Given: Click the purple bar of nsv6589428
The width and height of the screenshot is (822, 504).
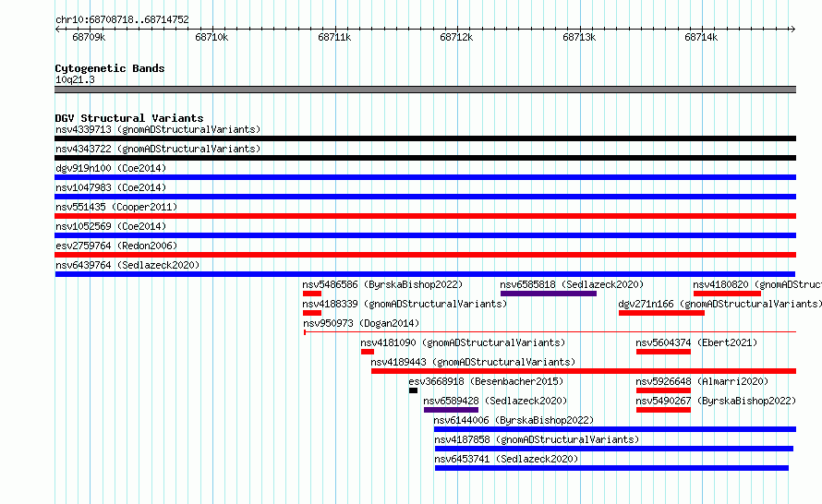Looking at the screenshot, I should pyautogui.click(x=451, y=410).
